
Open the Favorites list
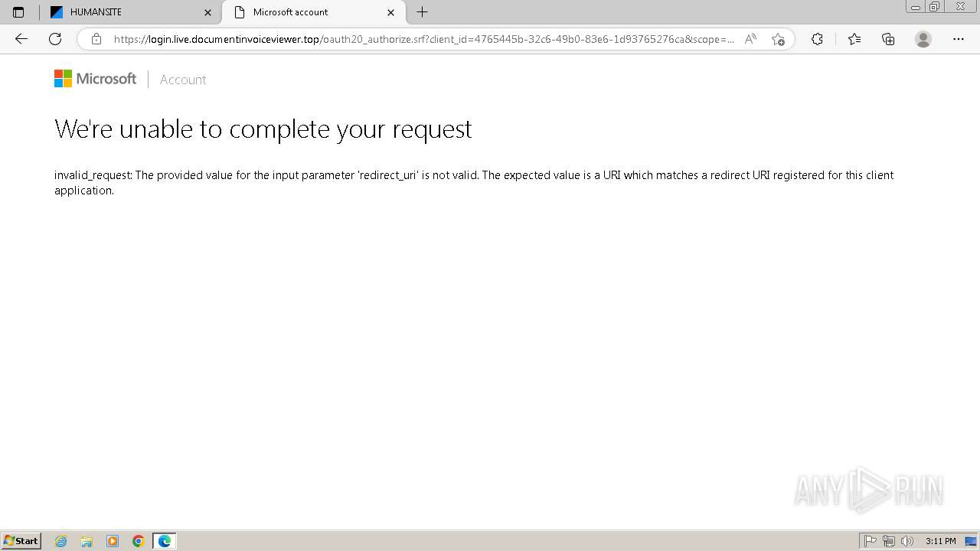click(x=854, y=39)
